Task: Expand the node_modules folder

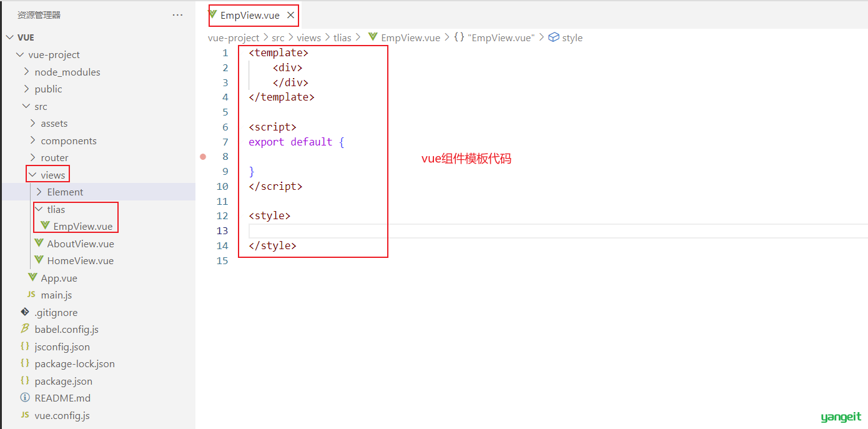Action: pyautogui.click(x=27, y=72)
